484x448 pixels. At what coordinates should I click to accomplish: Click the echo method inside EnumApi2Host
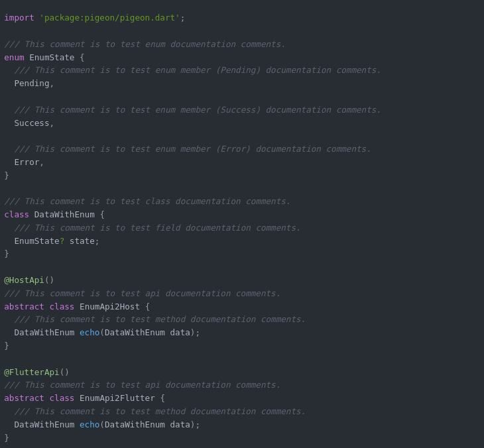[90, 333]
